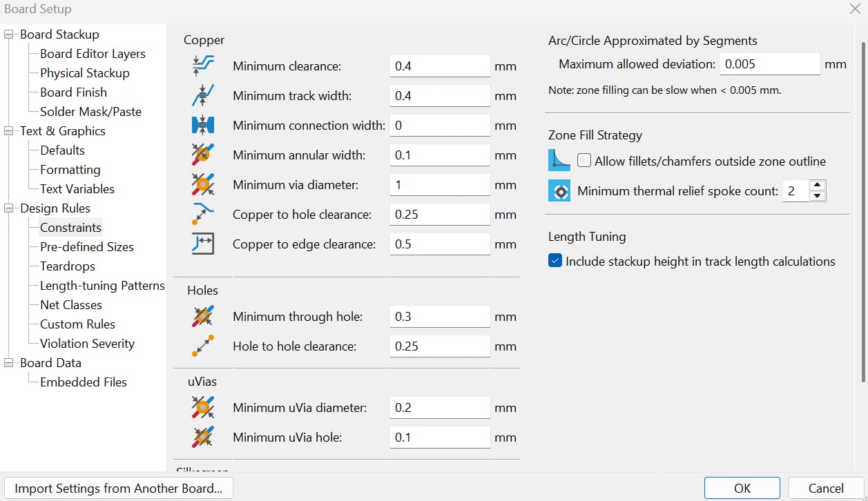Click Import Settings from Another Board
The width and height of the screenshot is (868, 501).
pyautogui.click(x=119, y=489)
